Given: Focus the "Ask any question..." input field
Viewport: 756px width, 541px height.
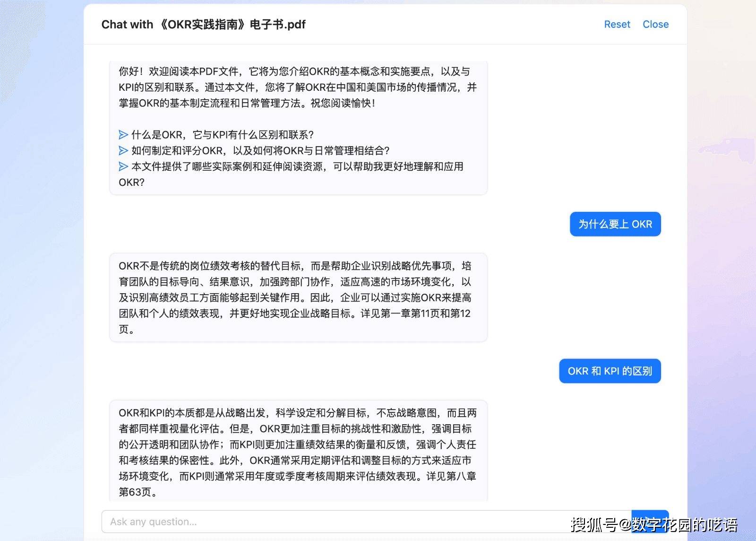Looking at the screenshot, I should (364, 522).
